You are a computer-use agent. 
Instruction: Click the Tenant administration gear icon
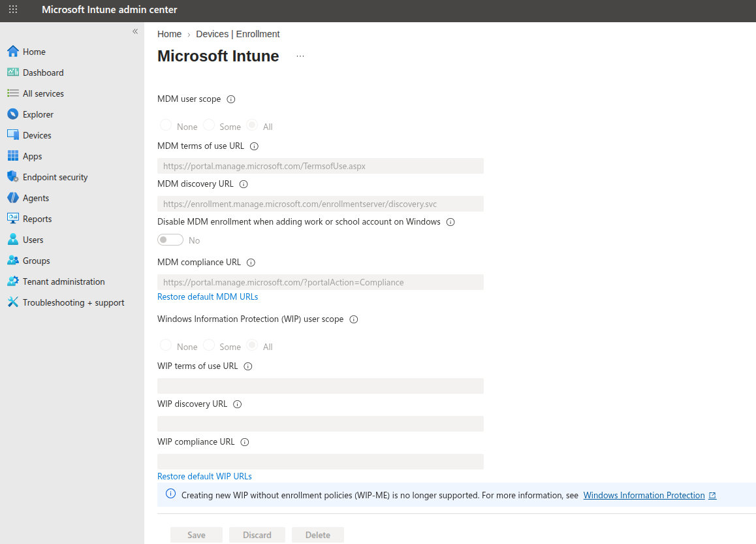pyautogui.click(x=13, y=281)
